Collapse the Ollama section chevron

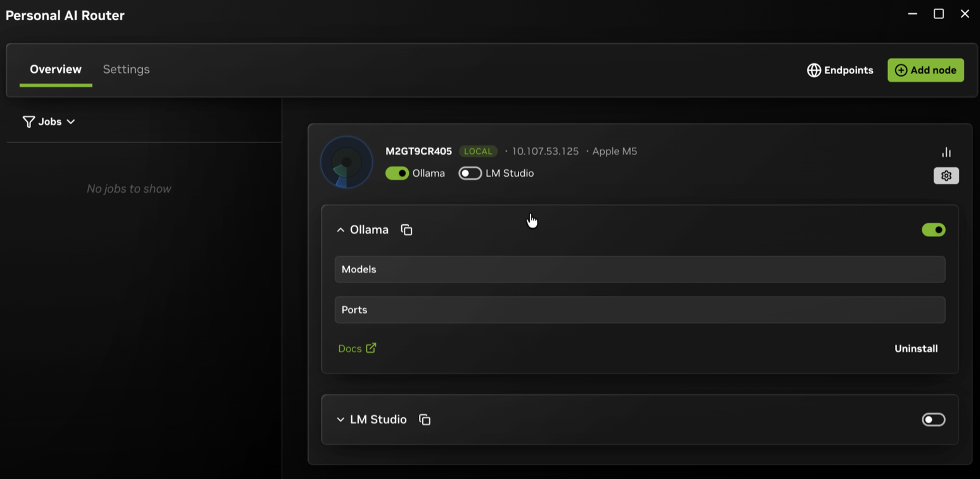pyautogui.click(x=340, y=230)
